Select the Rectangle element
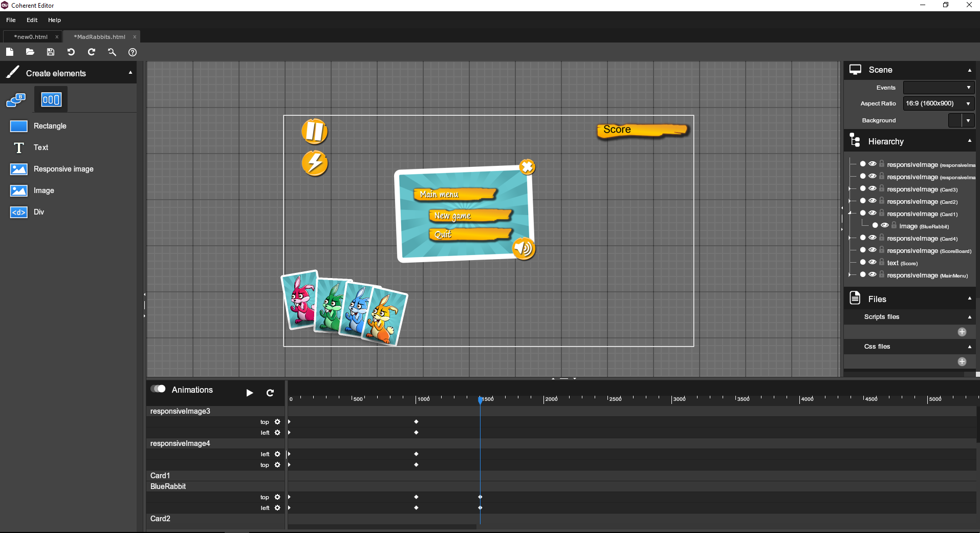The width and height of the screenshot is (980, 533). coord(50,126)
